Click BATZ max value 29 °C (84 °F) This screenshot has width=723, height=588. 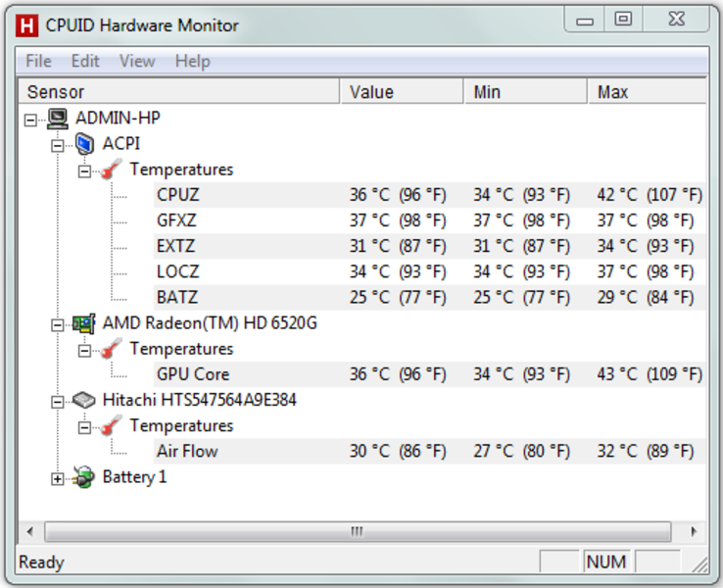(646, 298)
